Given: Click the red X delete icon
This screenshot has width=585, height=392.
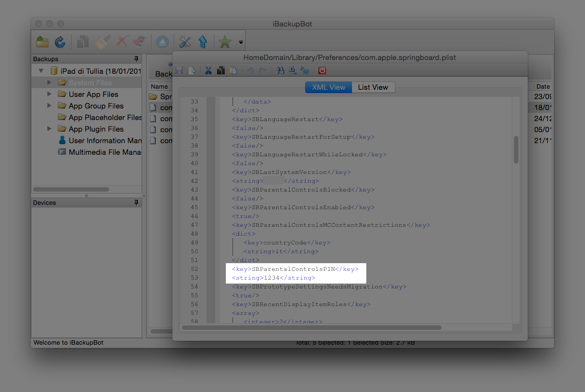Looking at the screenshot, I should pyautogui.click(x=122, y=42).
